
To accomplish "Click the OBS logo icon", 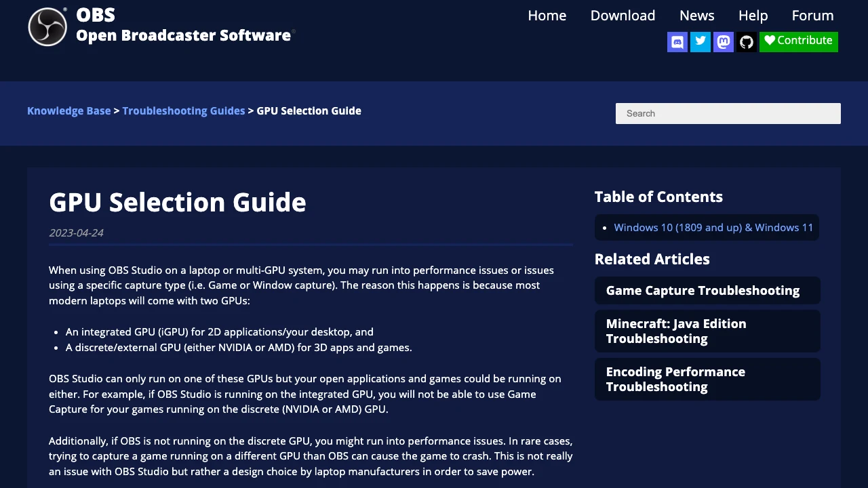I will point(47,27).
